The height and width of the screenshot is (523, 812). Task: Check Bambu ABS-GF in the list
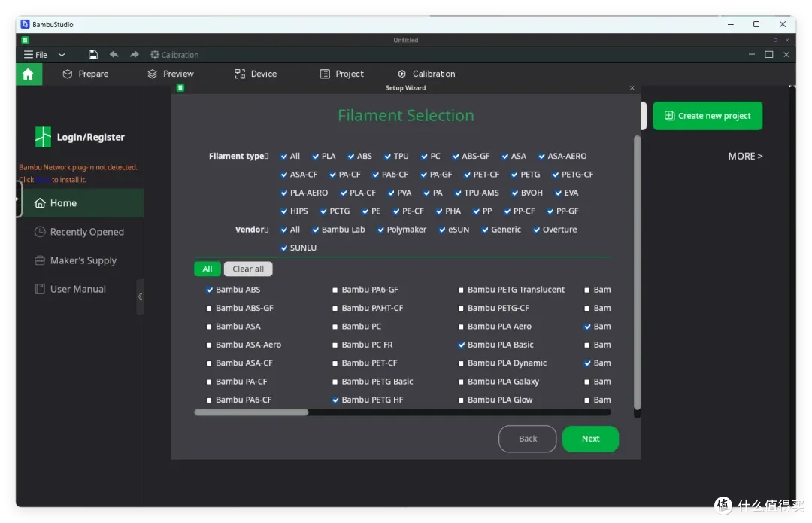209,309
